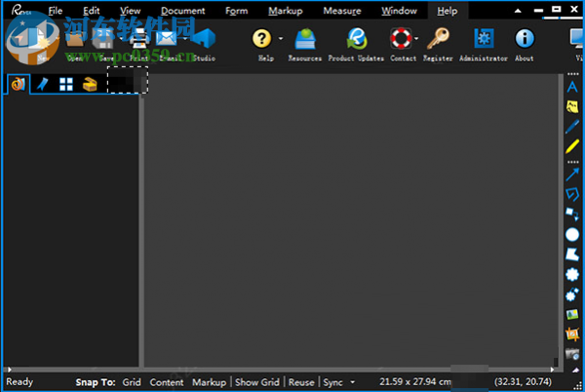
Task: Collapse the ribbon with the up arrow
Action: tap(518, 11)
